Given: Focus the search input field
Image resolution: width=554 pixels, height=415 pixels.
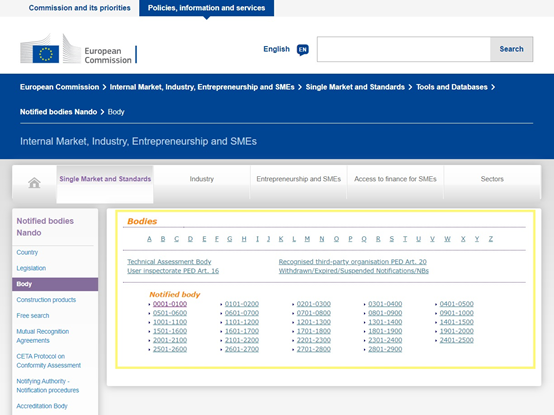Looking at the screenshot, I should 403,49.
